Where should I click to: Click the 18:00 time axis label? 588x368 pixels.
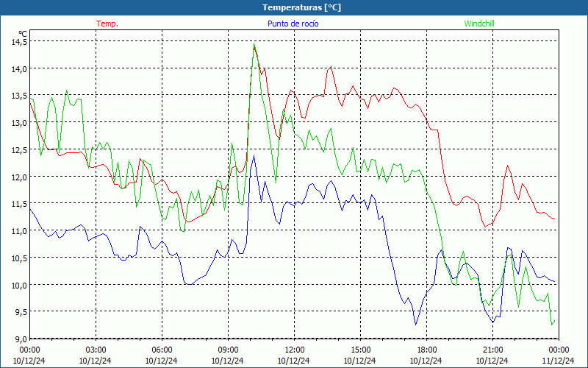pos(426,350)
